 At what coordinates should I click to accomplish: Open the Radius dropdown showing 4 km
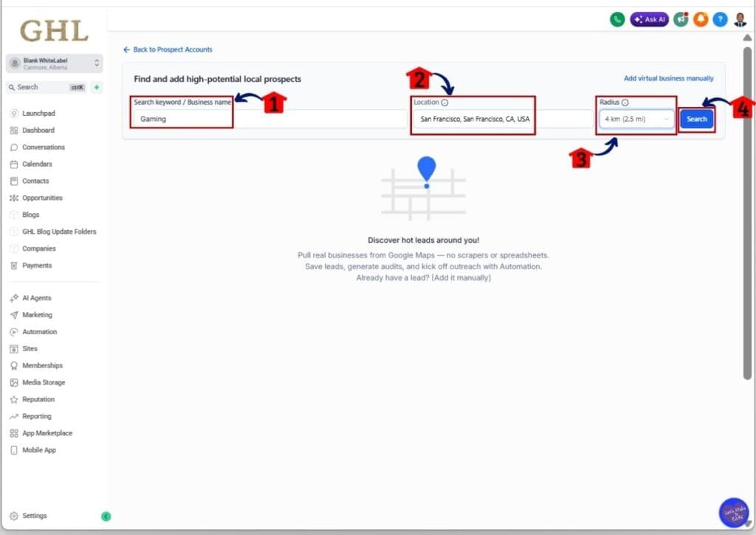click(x=636, y=119)
